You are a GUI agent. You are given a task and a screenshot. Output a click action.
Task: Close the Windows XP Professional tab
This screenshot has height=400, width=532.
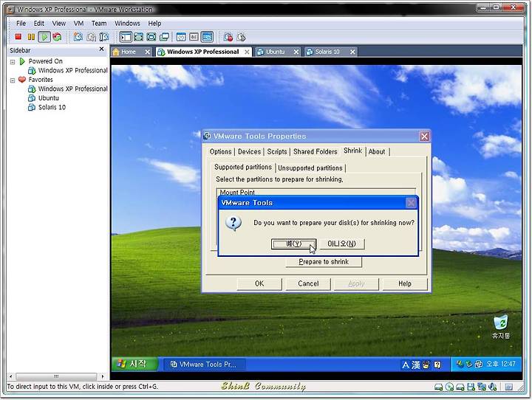click(247, 52)
